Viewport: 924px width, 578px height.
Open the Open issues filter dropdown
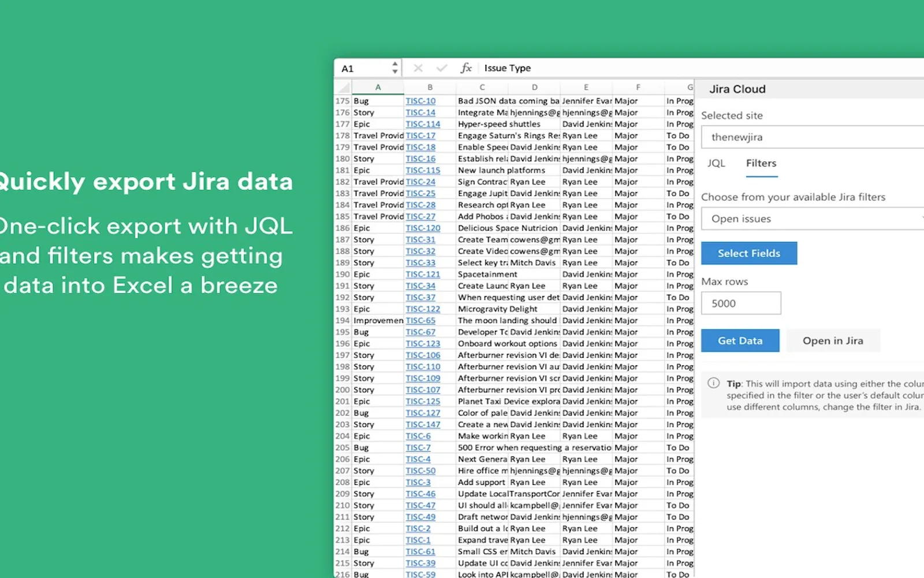coord(813,219)
